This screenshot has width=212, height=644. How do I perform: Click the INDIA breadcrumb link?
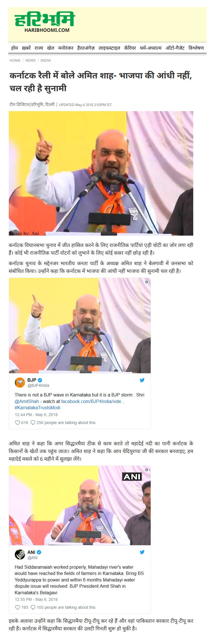pyautogui.click(x=45, y=60)
